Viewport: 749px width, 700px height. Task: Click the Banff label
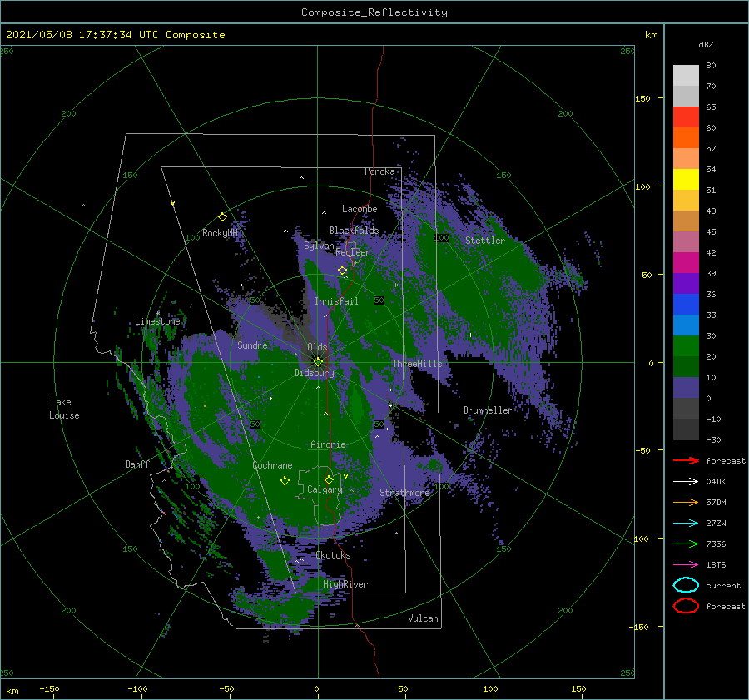pyautogui.click(x=137, y=464)
